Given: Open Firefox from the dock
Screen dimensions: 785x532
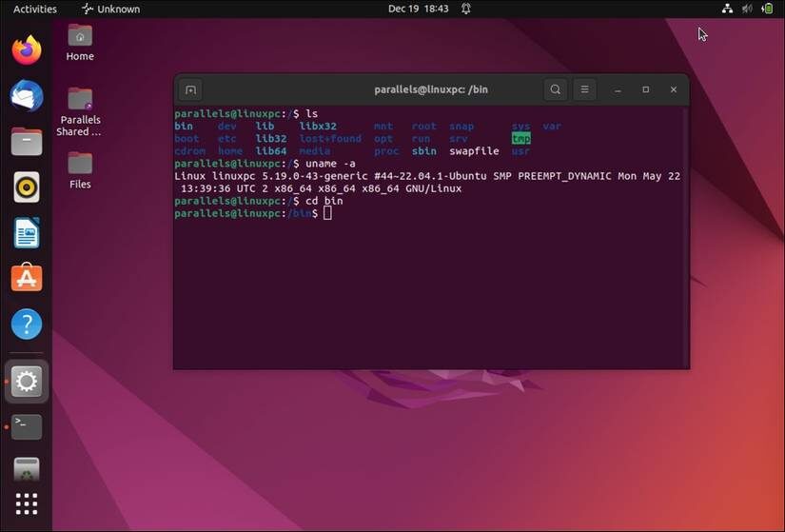Looking at the screenshot, I should coord(27,50).
